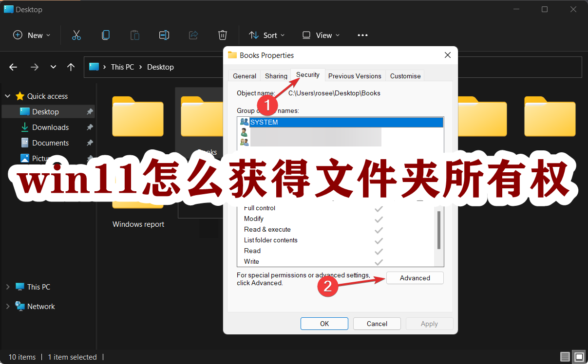Click the rightmost folder icon in Explorer
588x364 pixels.
click(550, 116)
